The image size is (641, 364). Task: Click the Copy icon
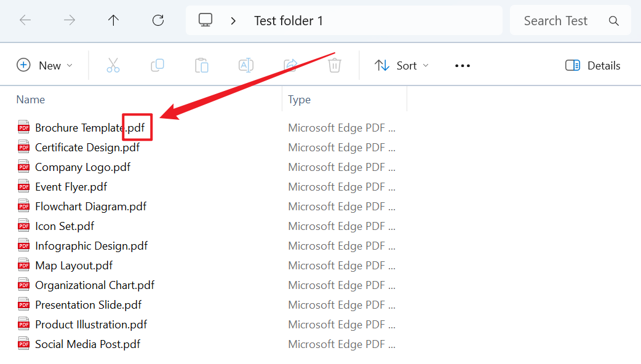(x=157, y=65)
